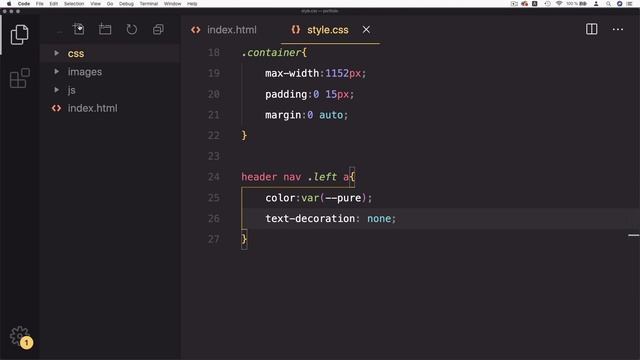Close the style.css tab

[x=366, y=30]
